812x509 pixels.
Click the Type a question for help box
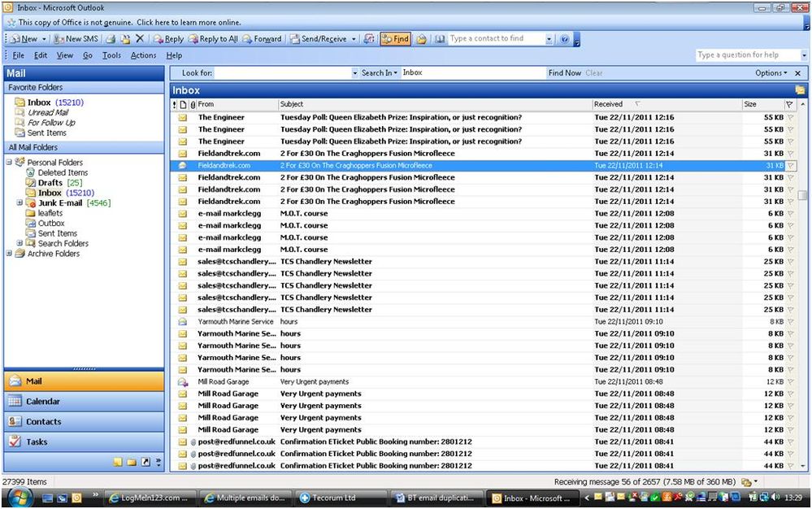748,55
